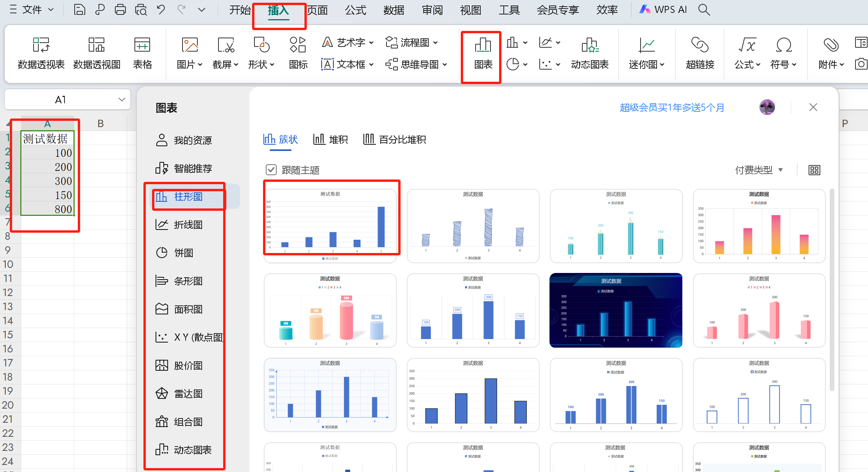Select 智能推荐 in chart sidebar
Image resolution: width=868 pixels, height=472 pixels.
click(184, 168)
